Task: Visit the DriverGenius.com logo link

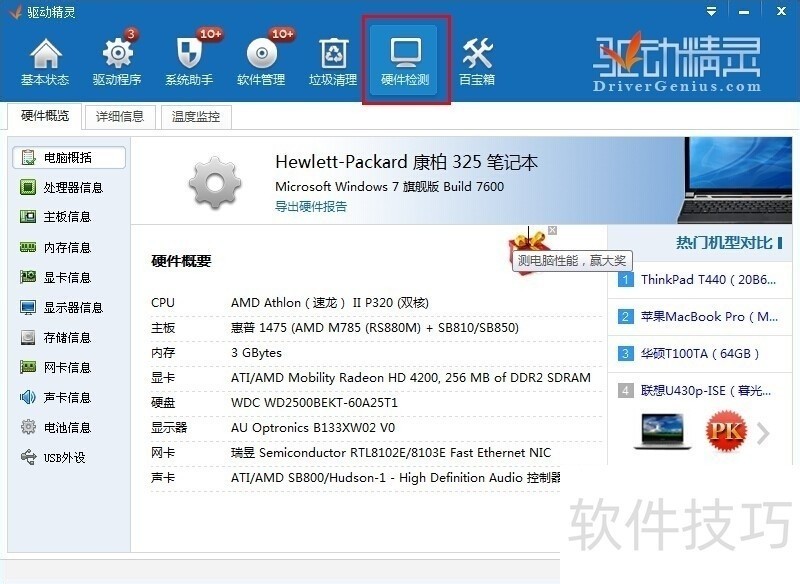Action: pyautogui.click(x=677, y=60)
